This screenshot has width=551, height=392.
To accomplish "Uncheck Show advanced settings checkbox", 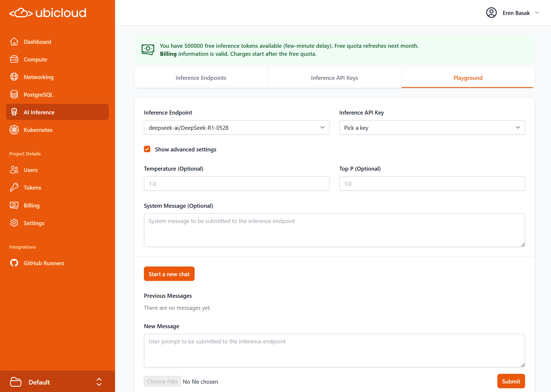I will [x=147, y=149].
